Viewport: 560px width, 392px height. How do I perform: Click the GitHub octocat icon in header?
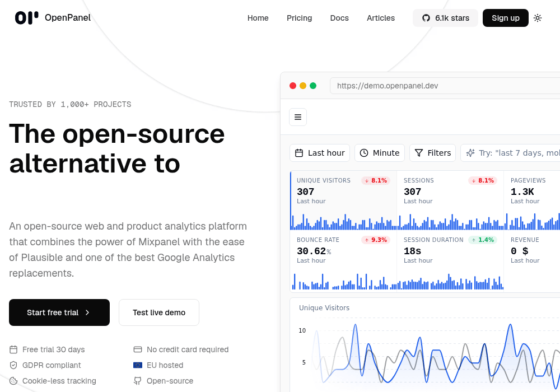pos(426,18)
